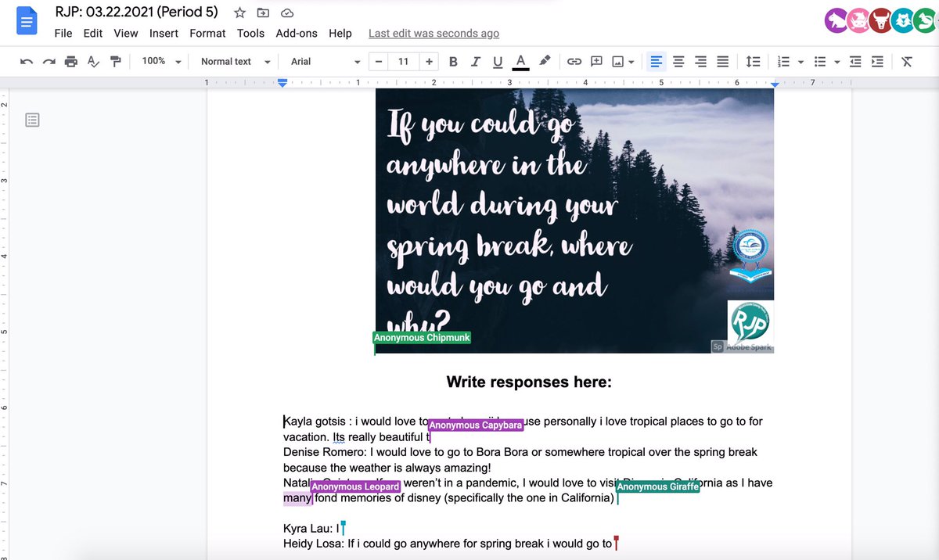Add a comment

(x=596, y=61)
